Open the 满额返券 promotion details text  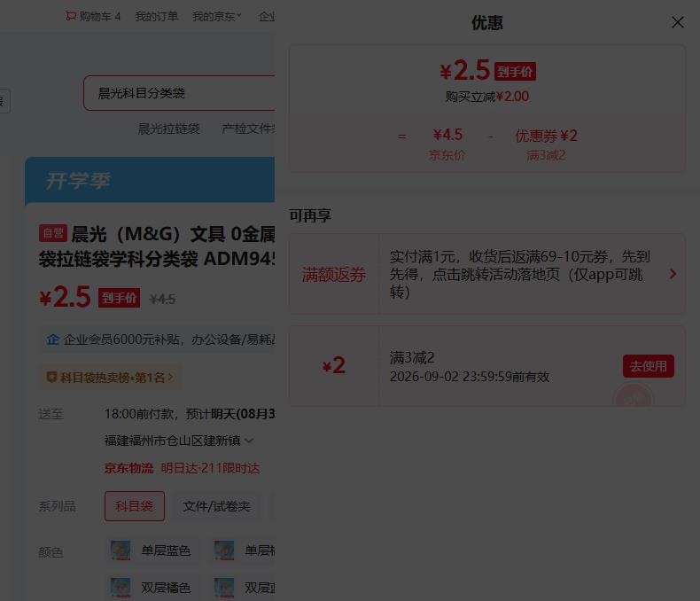coord(519,274)
